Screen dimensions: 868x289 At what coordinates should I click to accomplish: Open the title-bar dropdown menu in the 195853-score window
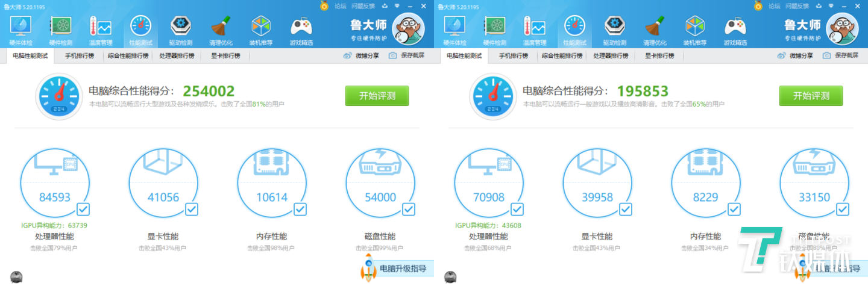(x=831, y=6)
